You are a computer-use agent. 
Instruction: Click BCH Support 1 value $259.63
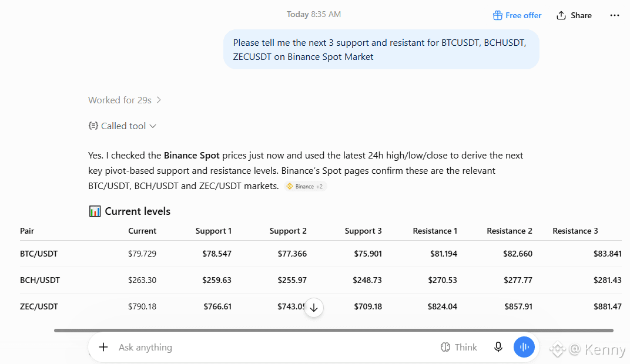click(x=217, y=280)
